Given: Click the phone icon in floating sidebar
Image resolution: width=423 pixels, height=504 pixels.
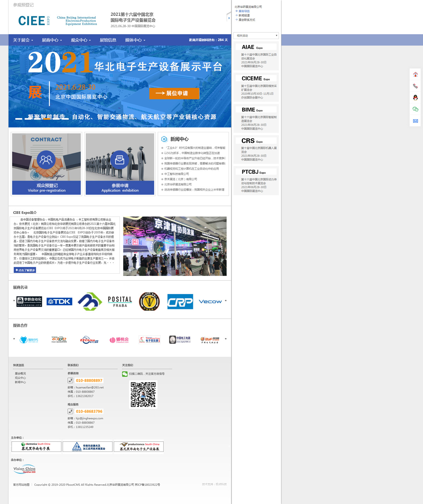Looking at the screenshot, I should (x=415, y=86).
